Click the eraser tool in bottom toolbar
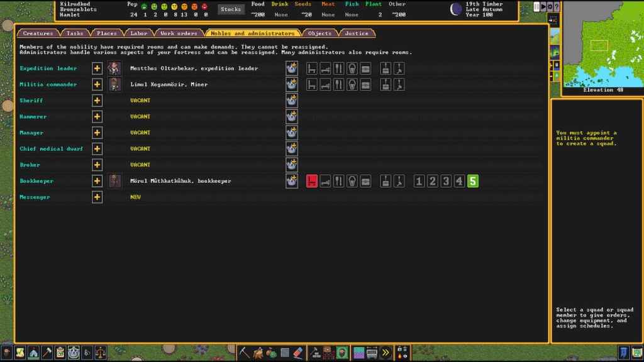This screenshot has height=362, width=644. click(298, 353)
